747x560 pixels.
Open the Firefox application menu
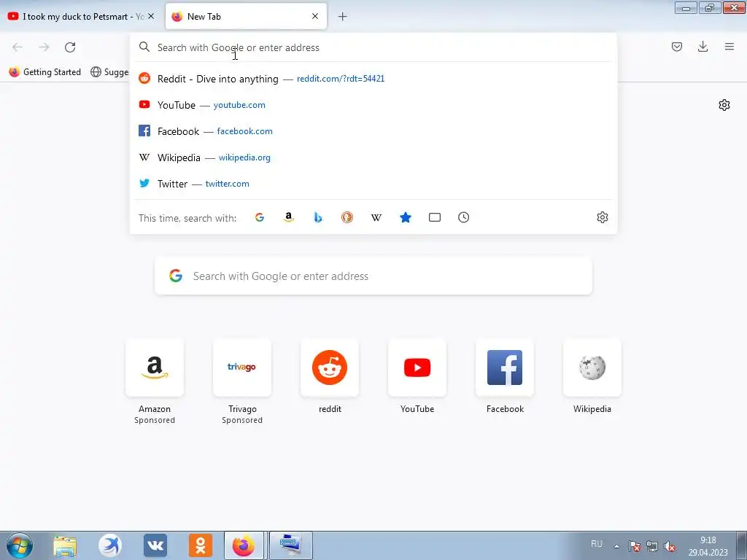(x=729, y=47)
